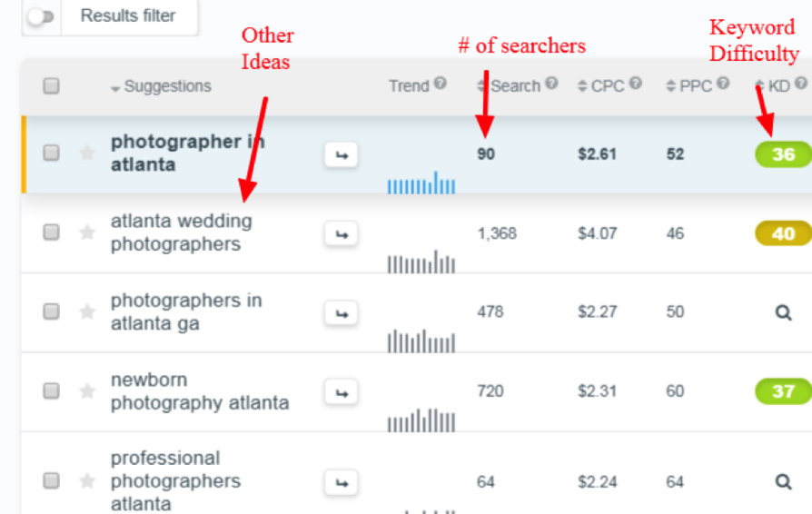Screen dimensions: 812x514
Task: Click the trend chart for photographer in atlanta
Action: pyautogui.click(x=421, y=183)
